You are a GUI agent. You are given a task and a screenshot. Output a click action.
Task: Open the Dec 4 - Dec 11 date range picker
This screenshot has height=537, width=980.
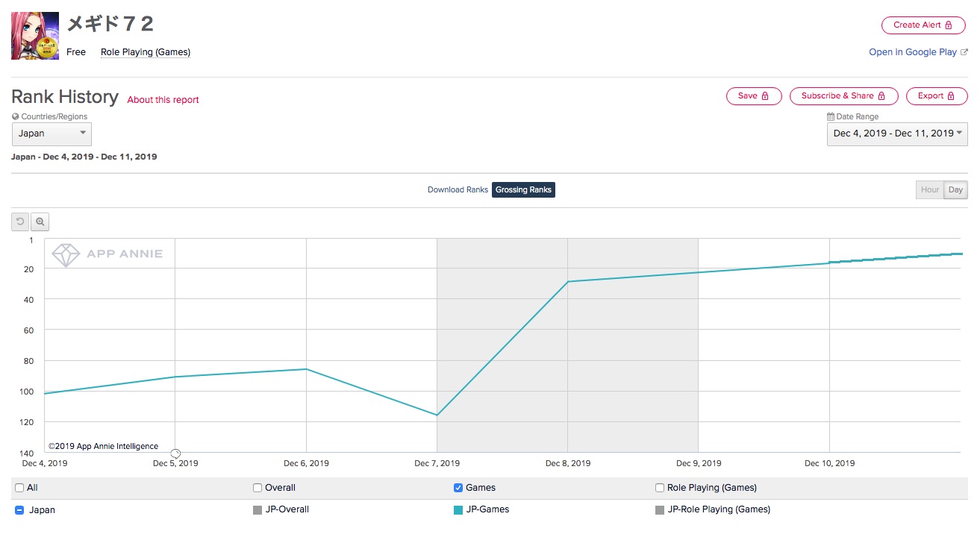click(897, 134)
